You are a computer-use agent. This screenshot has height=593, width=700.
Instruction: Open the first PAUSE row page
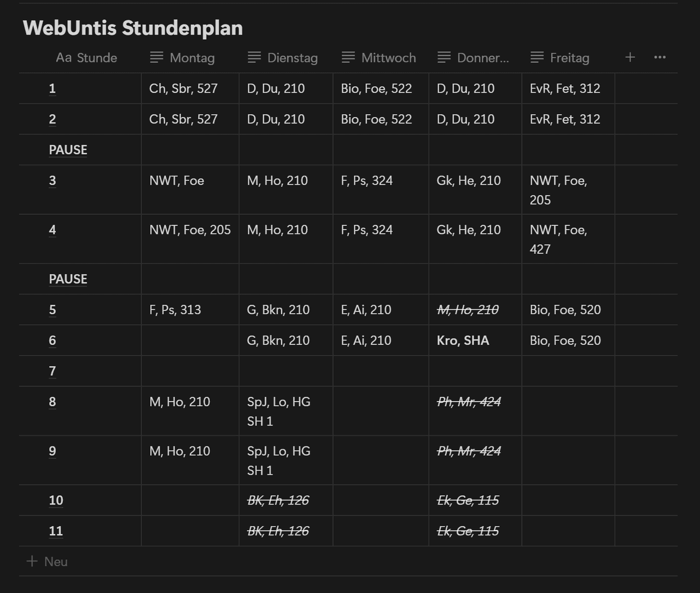point(68,150)
